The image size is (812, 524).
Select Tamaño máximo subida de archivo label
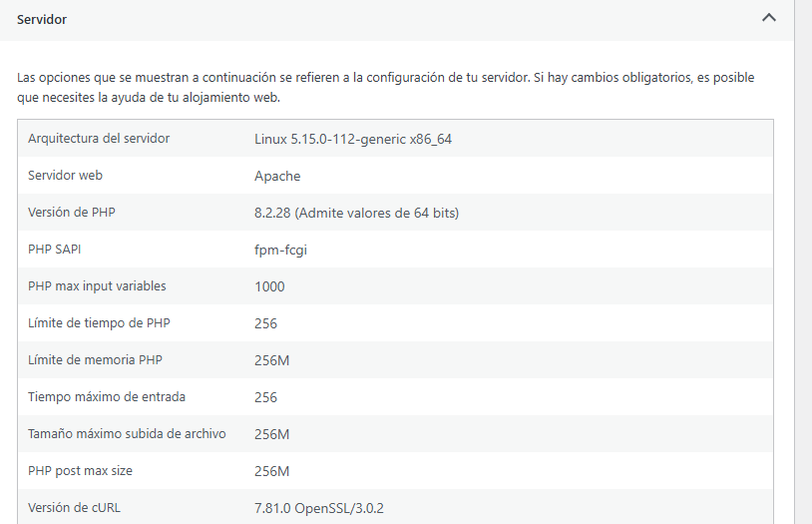coord(127,433)
